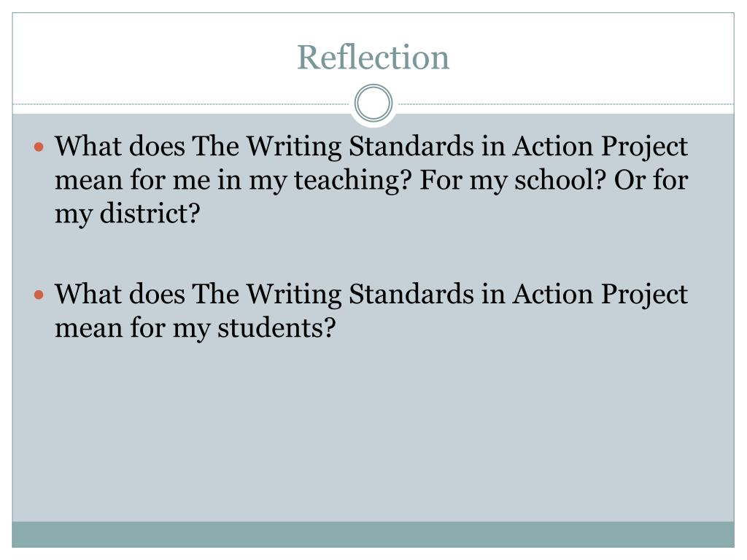Viewport: 747px width, 560px height.
Task: Click the teal footer bar
Action: pos(373,534)
